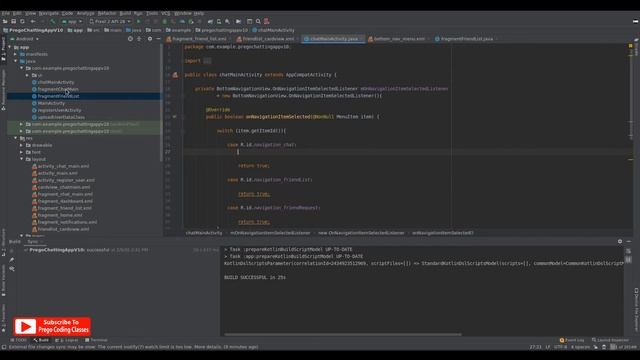The width and height of the screenshot is (640, 360).
Task: Expand the ui package folder
Action: click(27, 76)
